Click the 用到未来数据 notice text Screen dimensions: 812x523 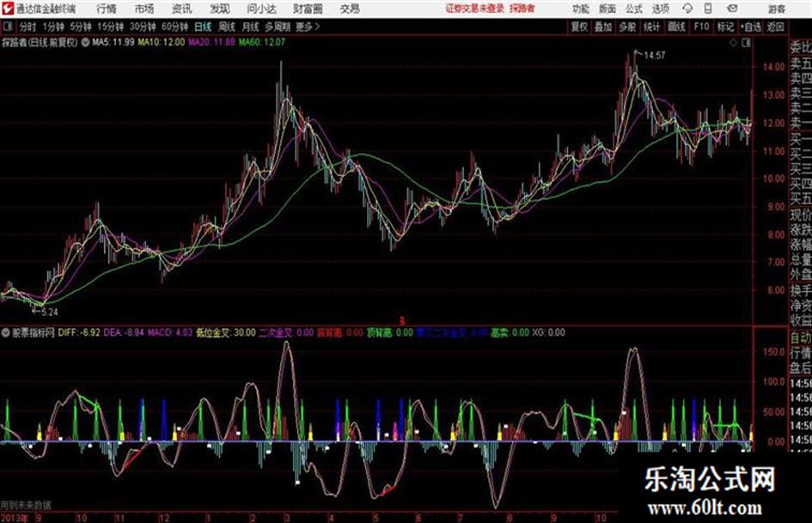(x=26, y=505)
